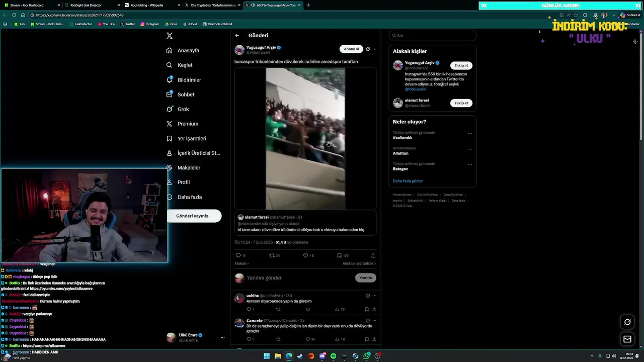Open Ülkü Emre account switcher menu

197,337
